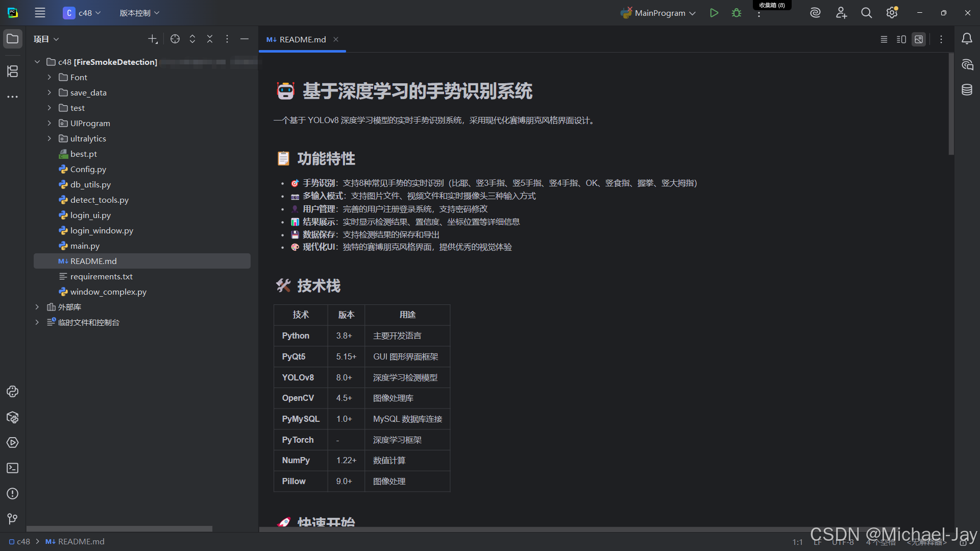Switch to editor and preview split mode
The width and height of the screenshot is (980, 551).
(x=901, y=39)
